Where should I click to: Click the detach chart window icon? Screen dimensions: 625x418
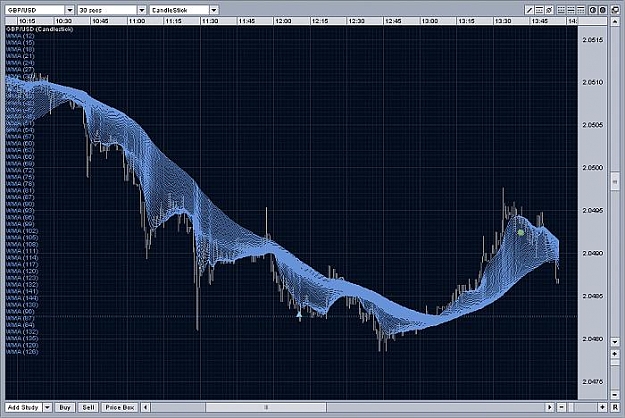tap(615, 10)
